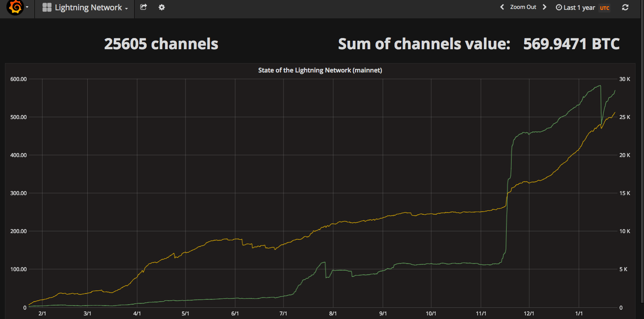Viewport: 644px width, 319px height.
Task: Shift time range back with the left chevron
Action: tap(502, 7)
